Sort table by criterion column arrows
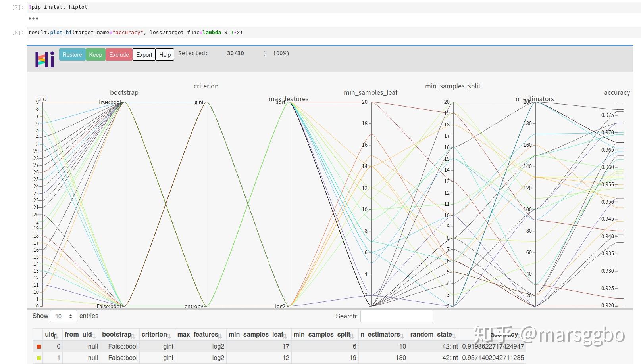 click(169, 336)
